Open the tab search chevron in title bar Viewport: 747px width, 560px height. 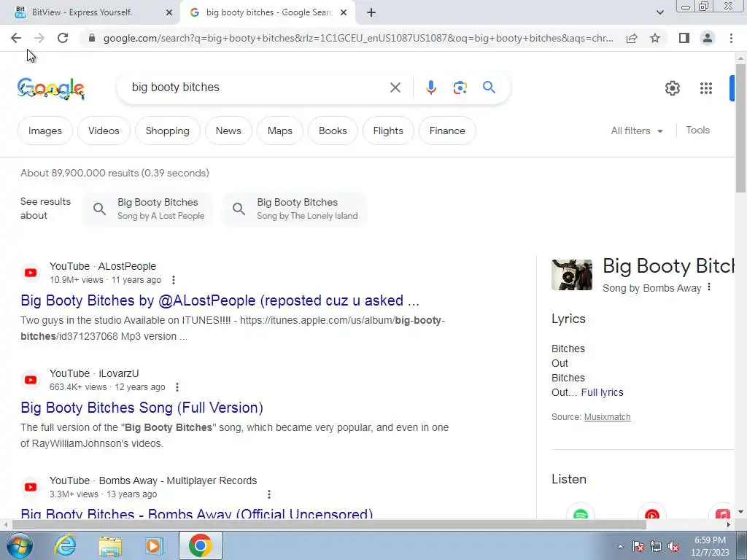coord(659,12)
